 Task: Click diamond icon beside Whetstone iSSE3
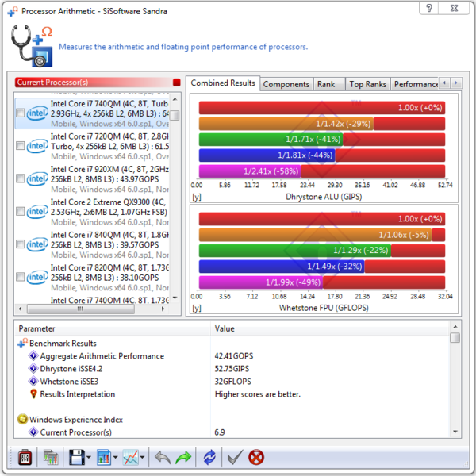pos(33,381)
